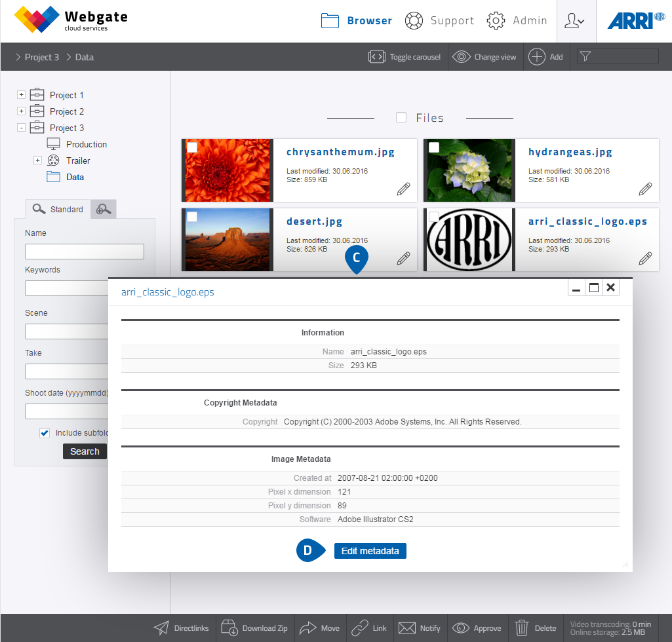Click the Notify envelope icon

[406, 628]
